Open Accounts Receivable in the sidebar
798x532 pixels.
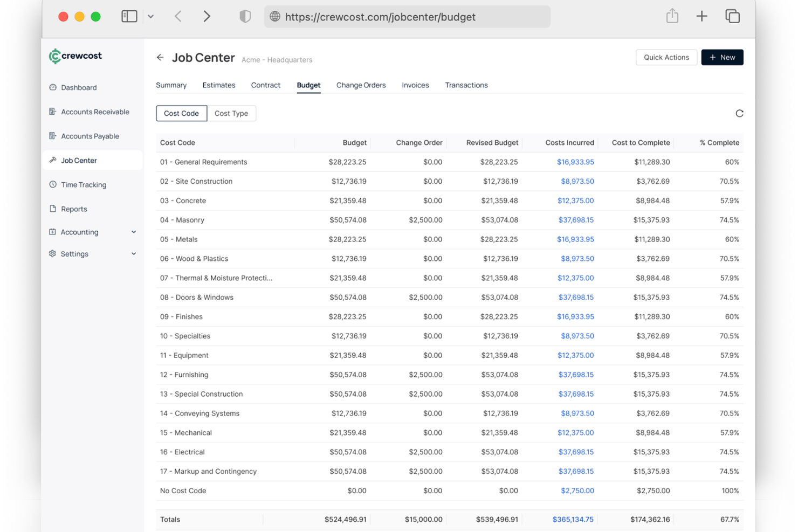point(95,112)
